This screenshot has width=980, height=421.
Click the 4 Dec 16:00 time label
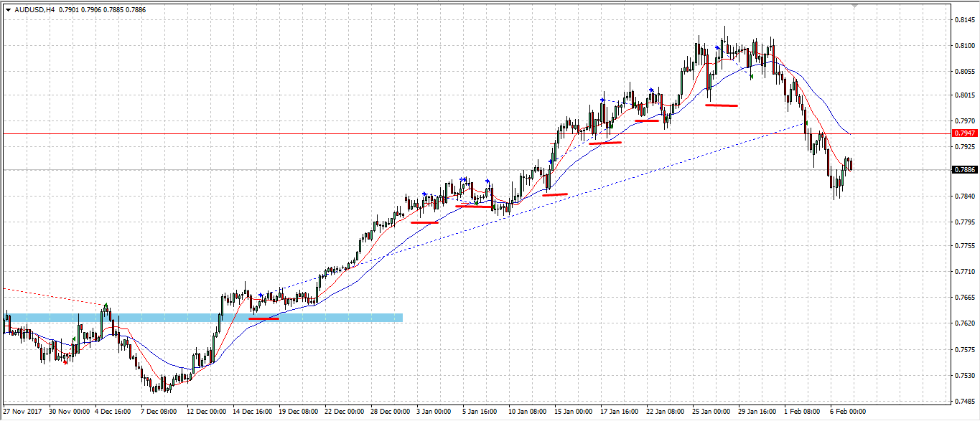(113, 412)
